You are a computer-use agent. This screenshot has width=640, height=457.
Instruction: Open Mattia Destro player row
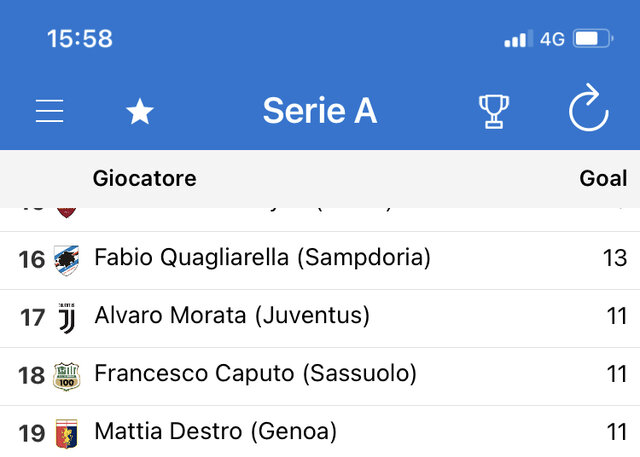[320, 432]
